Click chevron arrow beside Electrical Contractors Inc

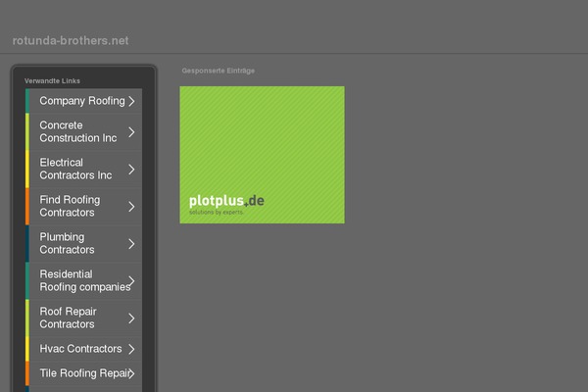[x=131, y=170]
